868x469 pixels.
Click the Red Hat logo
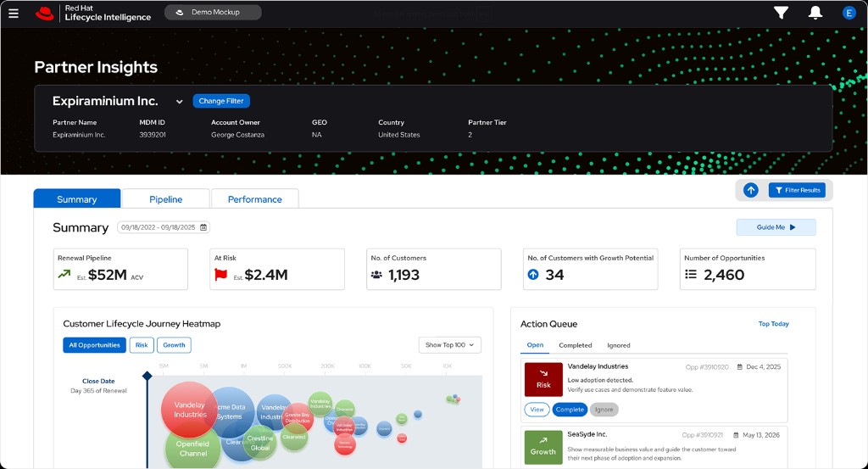coord(45,14)
